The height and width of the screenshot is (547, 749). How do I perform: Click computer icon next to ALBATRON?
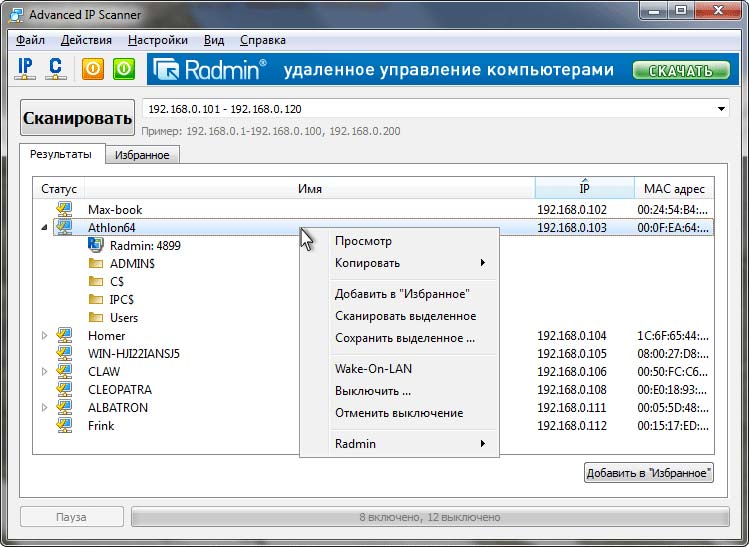point(64,408)
